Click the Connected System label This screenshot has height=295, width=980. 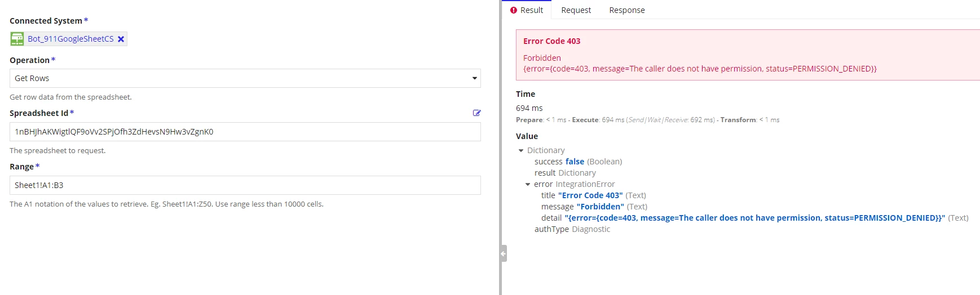46,21
